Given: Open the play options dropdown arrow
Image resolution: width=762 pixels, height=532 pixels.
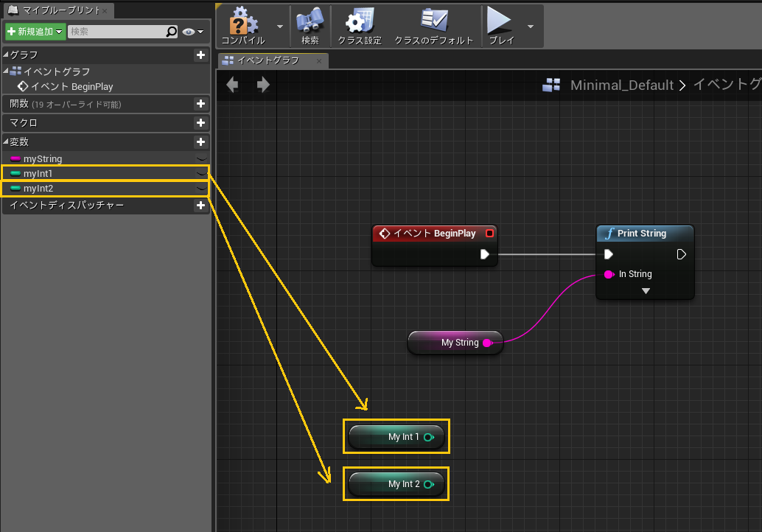Looking at the screenshot, I should (531, 27).
